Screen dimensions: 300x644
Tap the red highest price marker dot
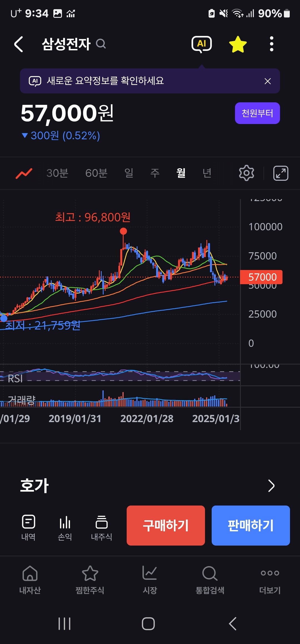(123, 231)
